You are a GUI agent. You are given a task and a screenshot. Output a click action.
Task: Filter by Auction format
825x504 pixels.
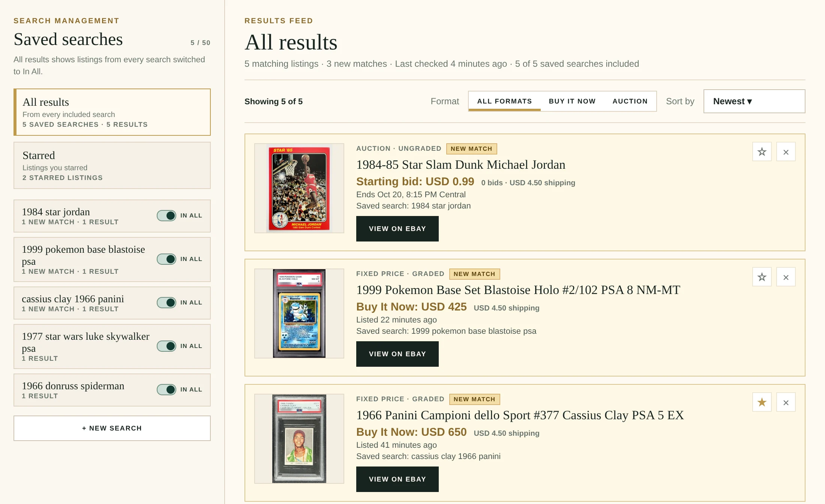click(x=630, y=101)
